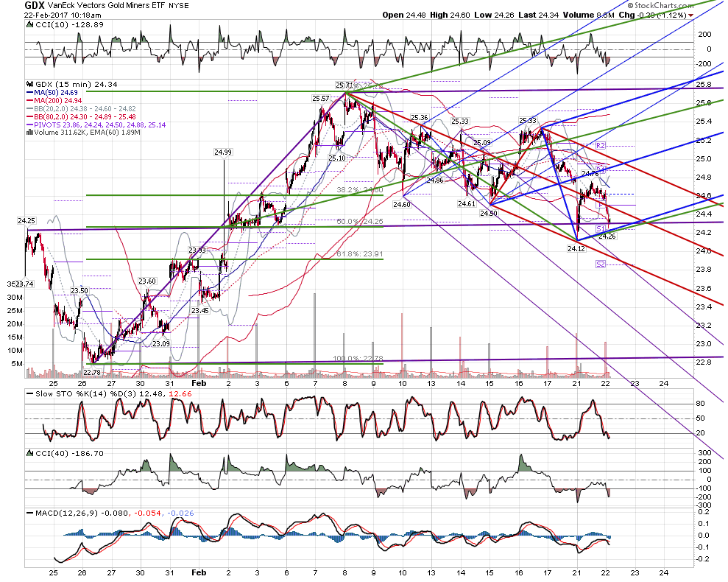This screenshot has width=728, height=582.
Task: Click the 23.09 price label
Action: click(161, 344)
